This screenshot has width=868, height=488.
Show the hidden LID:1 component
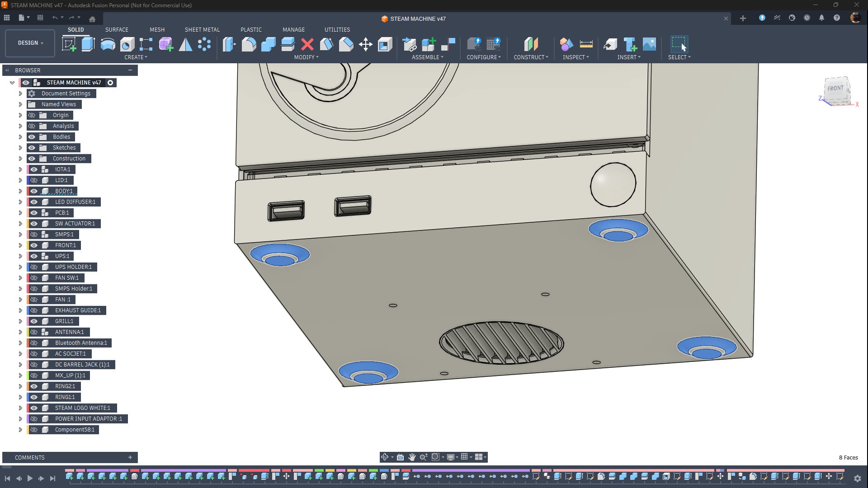tap(34, 180)
